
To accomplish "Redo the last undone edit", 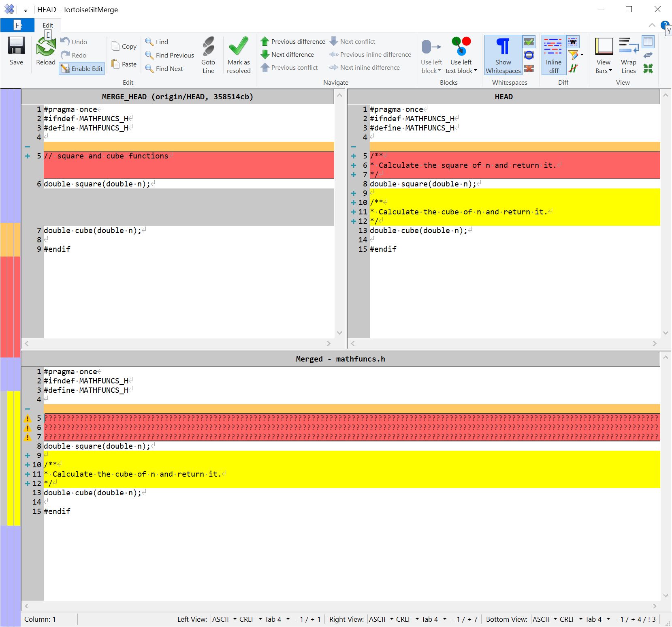I will coord(74,55).
